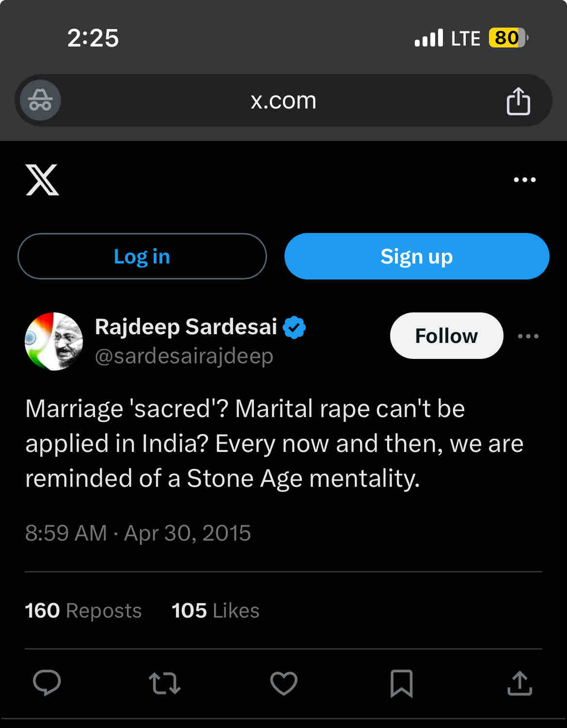Open the @sardesairajdeep handle link
The width and height of the screenshot is (567, 728).
(x=184, y=356)
